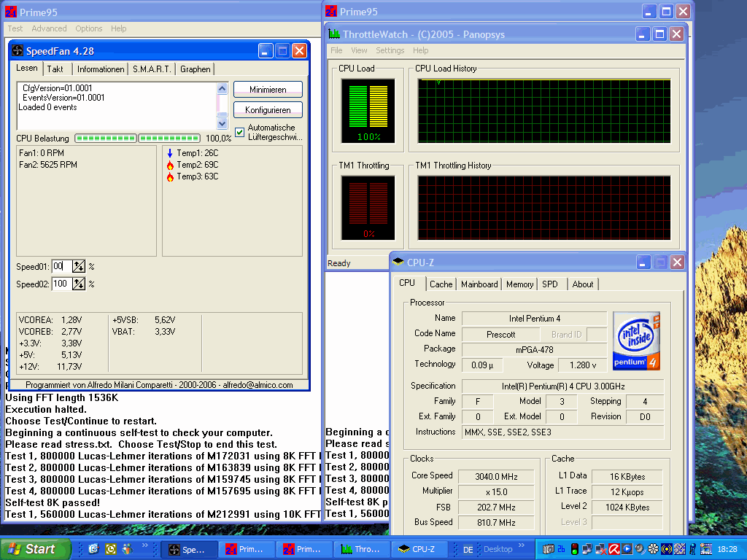747x560 pixels.
Task: Open the SPD tab in CPU-Z
Action: 550,284
